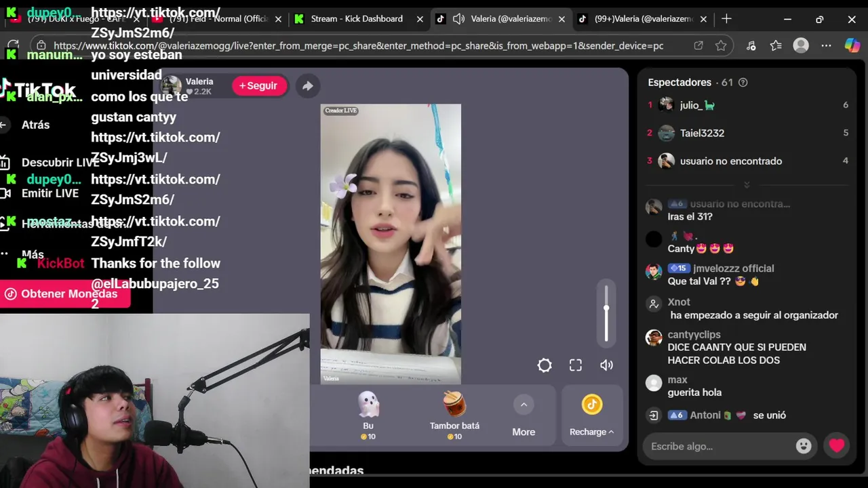This screenshot has height=488, width=868.
Task: Click the Obtener Monedas button
Action: click(x=65, y=294)
